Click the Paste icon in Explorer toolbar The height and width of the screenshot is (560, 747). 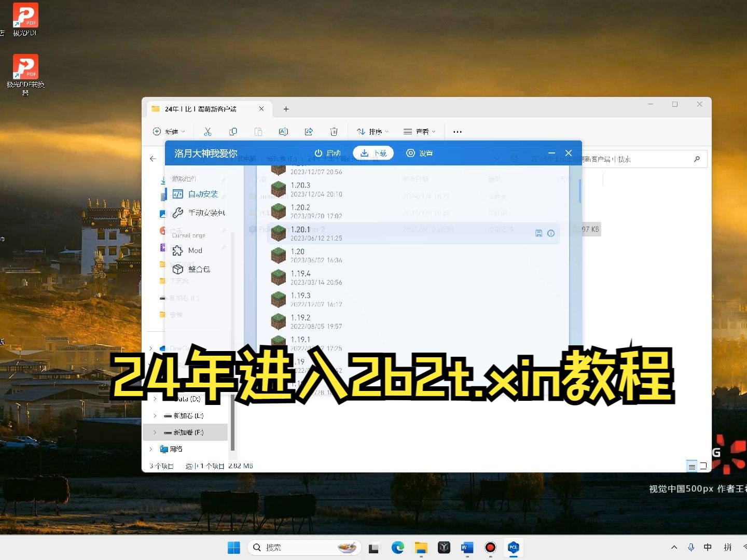coord(258,132)
